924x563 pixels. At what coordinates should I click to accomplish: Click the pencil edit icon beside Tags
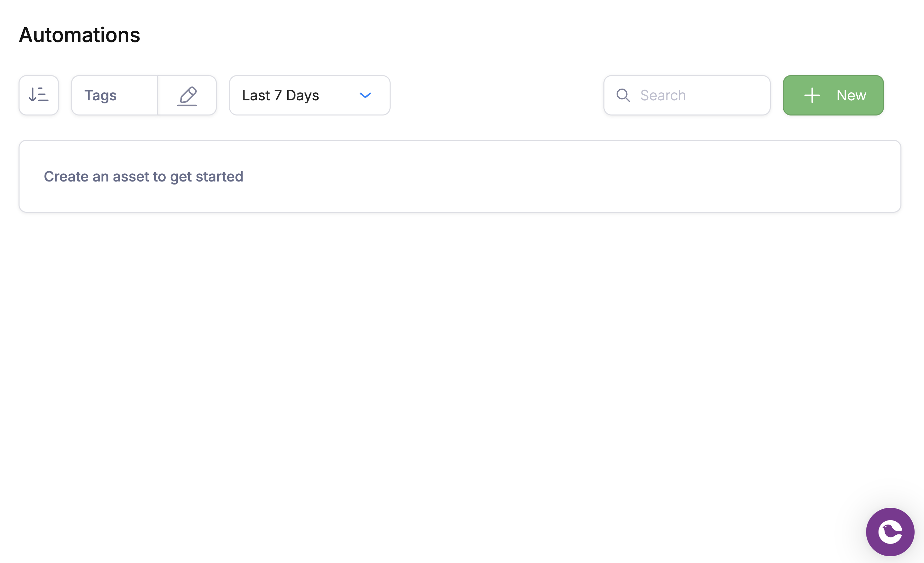pyautogui.click(x=188, y=95)
